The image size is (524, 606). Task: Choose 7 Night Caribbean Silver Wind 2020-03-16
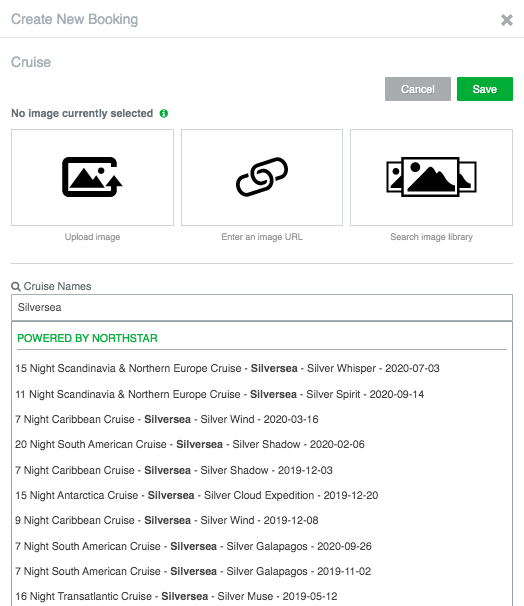click(167, 419)
